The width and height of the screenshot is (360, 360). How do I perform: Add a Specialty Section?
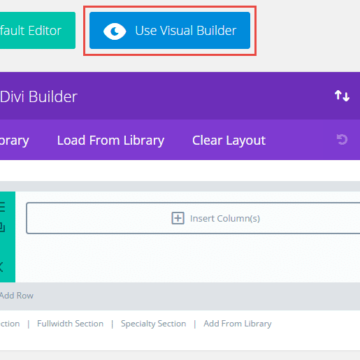point(153,324)
